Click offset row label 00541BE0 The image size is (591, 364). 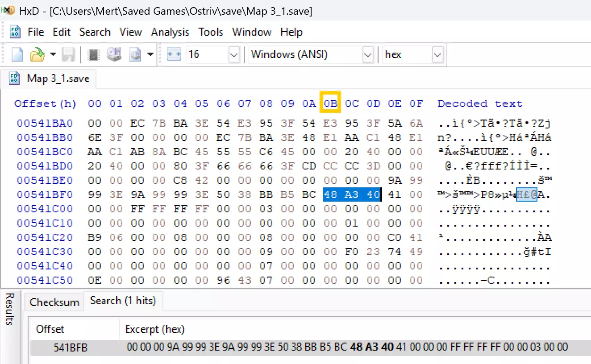pos(45,180)
